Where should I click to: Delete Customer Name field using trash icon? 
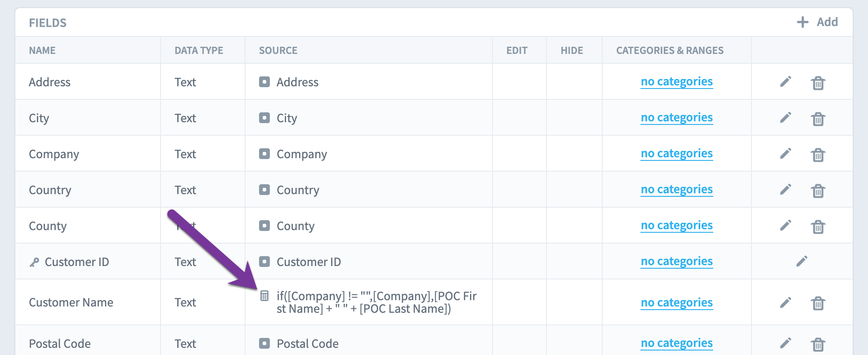pyautogui.click(x=818, y=303)
